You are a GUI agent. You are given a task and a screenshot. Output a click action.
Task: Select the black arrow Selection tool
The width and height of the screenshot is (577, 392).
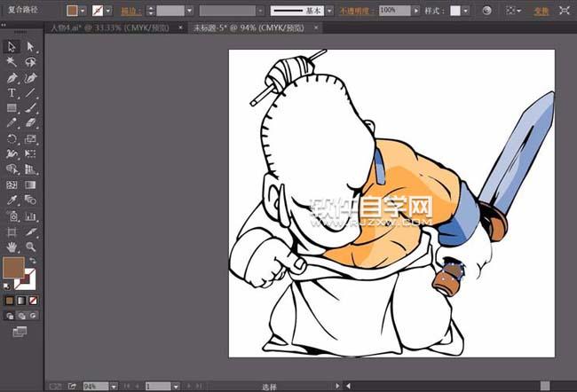pos(12,47)
